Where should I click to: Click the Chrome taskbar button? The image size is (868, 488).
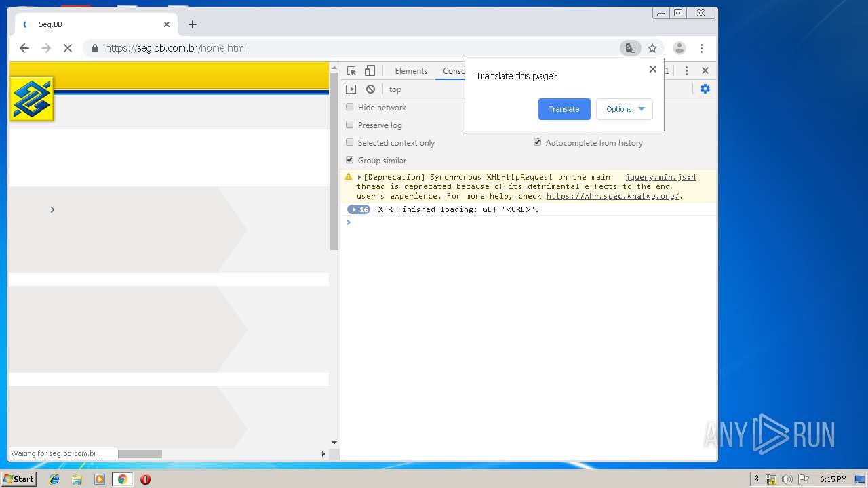click(122, 479)
